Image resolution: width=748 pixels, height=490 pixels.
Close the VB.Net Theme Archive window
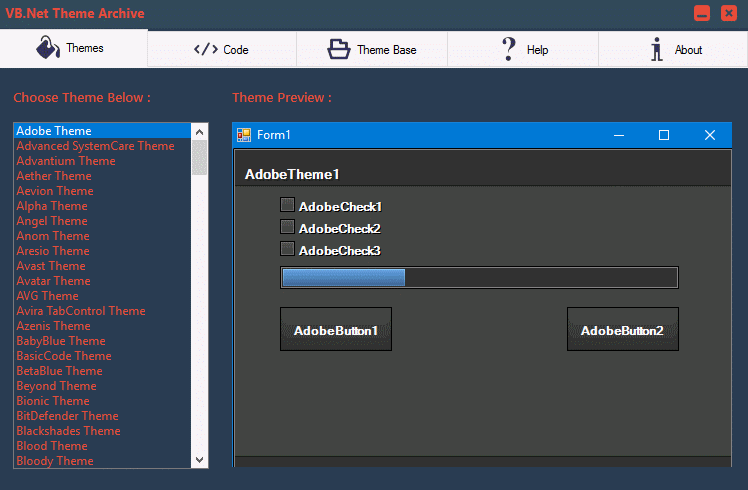[728, 13]
